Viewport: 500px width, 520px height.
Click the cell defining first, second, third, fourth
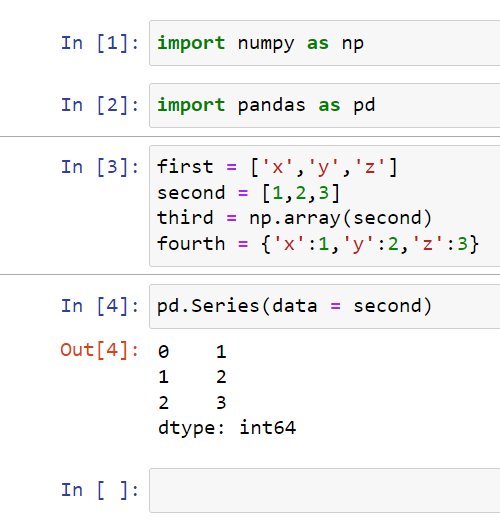325,206
